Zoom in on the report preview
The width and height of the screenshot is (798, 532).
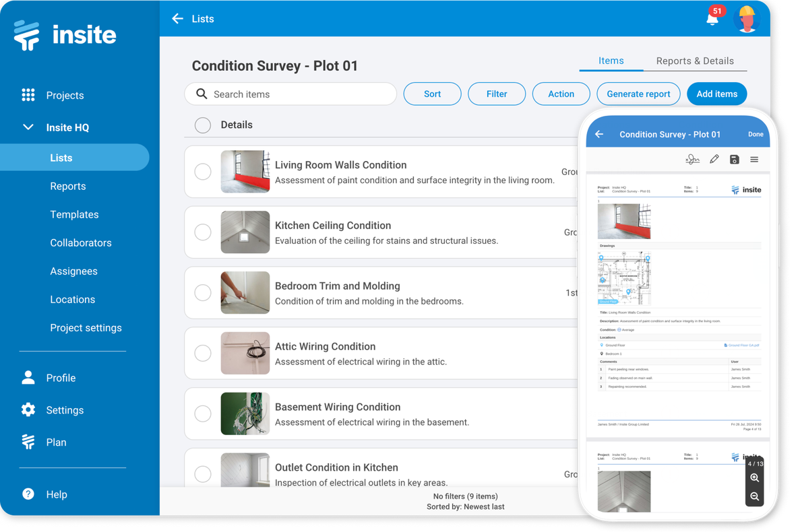(x=754, y=478)
